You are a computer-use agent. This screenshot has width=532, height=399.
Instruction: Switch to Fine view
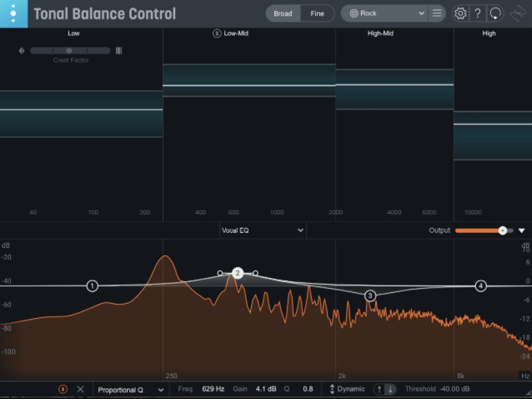pos(317,14)
